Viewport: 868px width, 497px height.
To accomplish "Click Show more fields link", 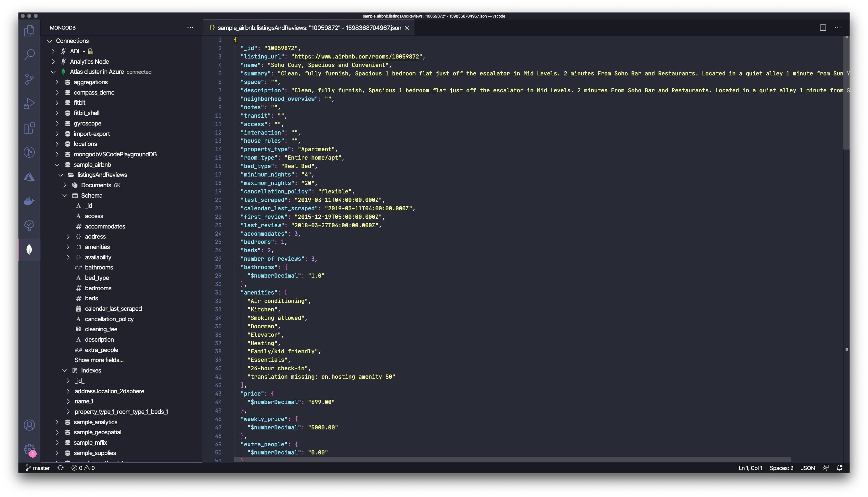I will tap(99, 360).
